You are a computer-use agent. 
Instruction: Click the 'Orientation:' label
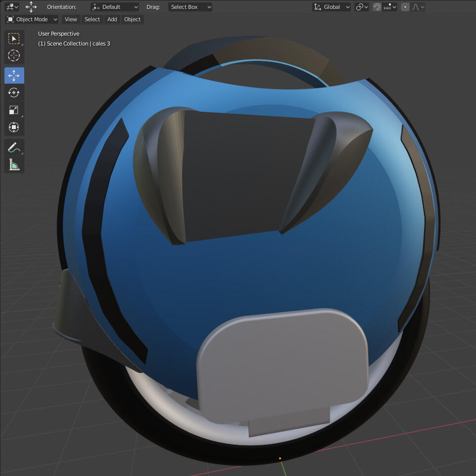tap(62, 7)
